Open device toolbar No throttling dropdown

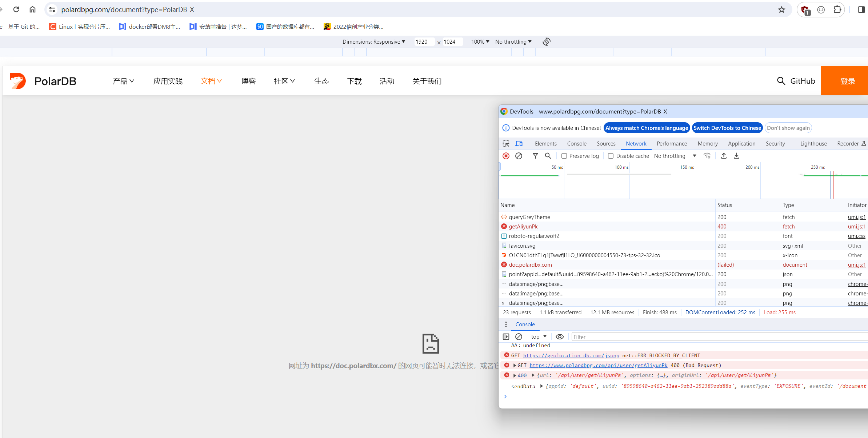tap(513, 41)
